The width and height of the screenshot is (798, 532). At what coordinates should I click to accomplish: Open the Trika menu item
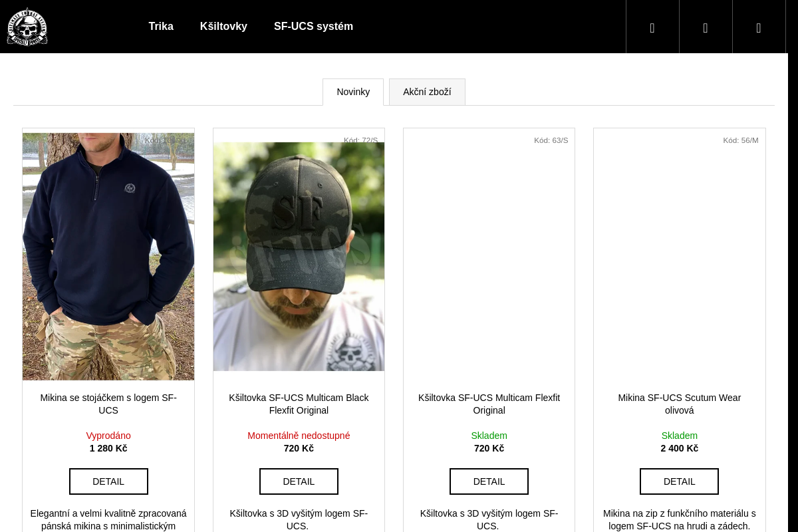161,27
